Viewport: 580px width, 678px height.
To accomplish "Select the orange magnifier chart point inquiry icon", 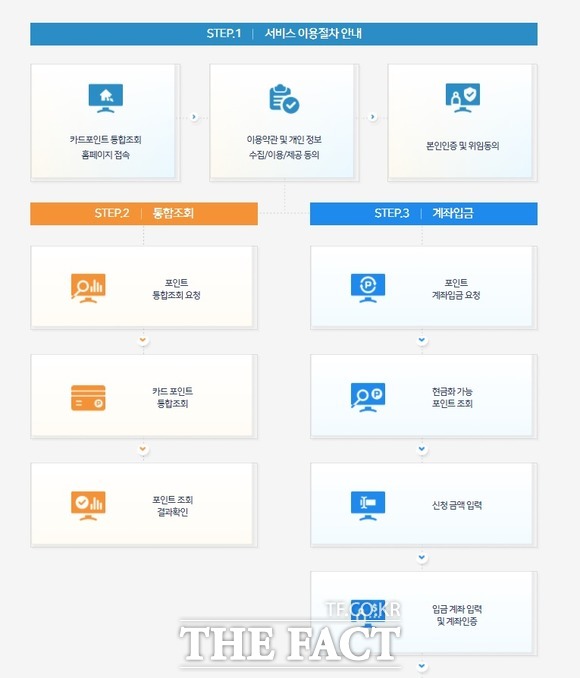I will 88,288.
